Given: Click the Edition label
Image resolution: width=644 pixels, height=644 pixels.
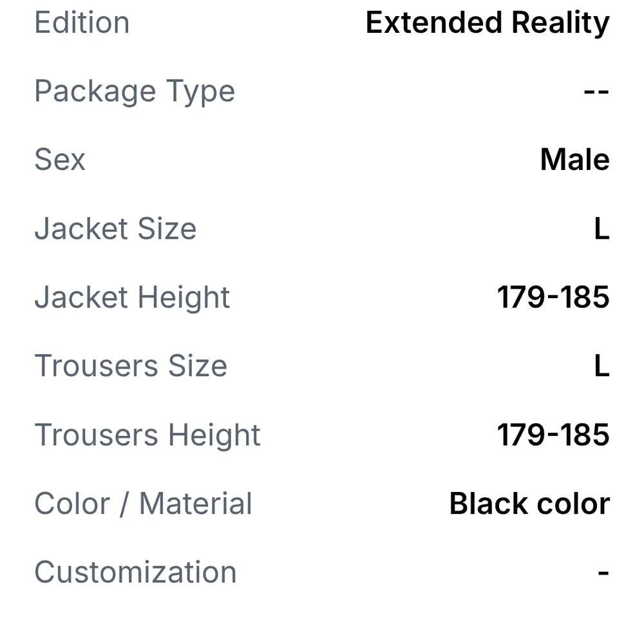Looking at the screenshot, I should point(82,23).
